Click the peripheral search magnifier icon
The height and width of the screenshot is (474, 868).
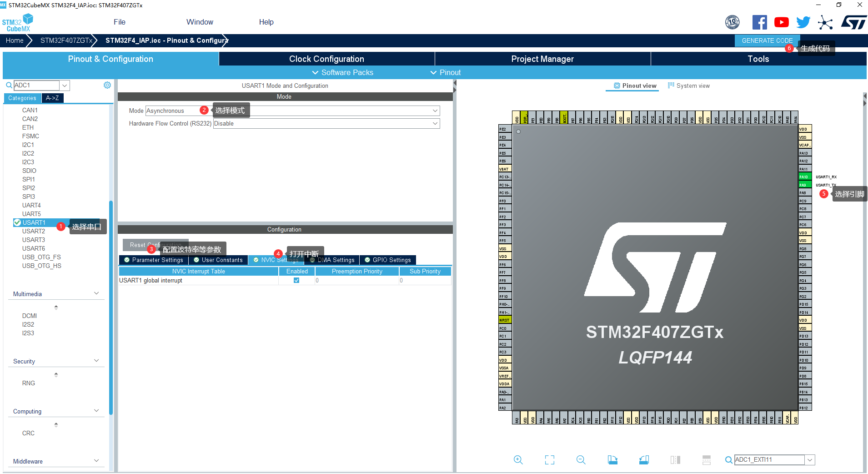9,85
